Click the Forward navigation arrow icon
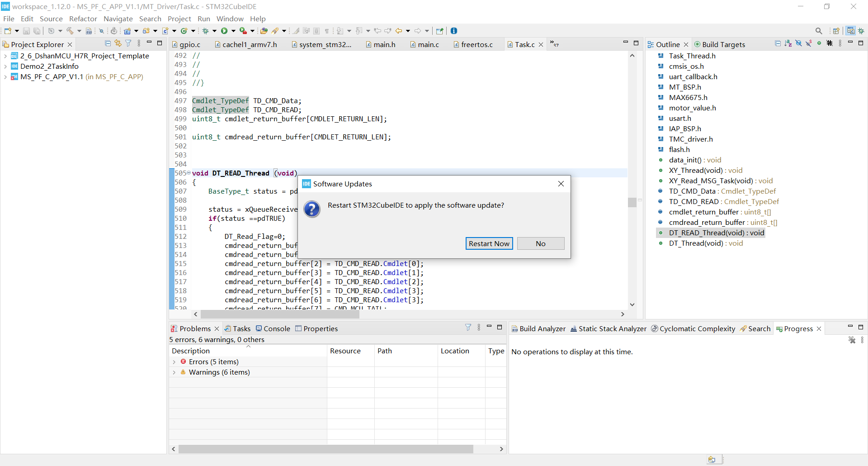Screen dimensions: 868x466 (x=418, y=31)
